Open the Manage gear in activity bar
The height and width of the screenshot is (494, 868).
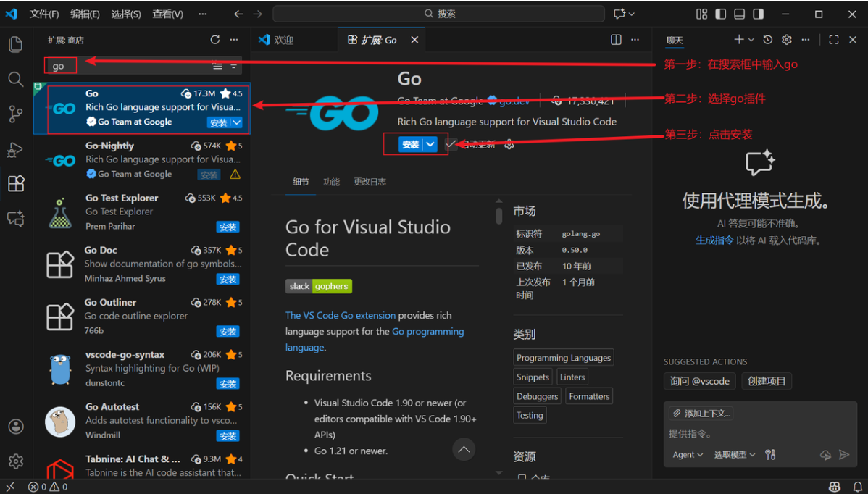16,461
